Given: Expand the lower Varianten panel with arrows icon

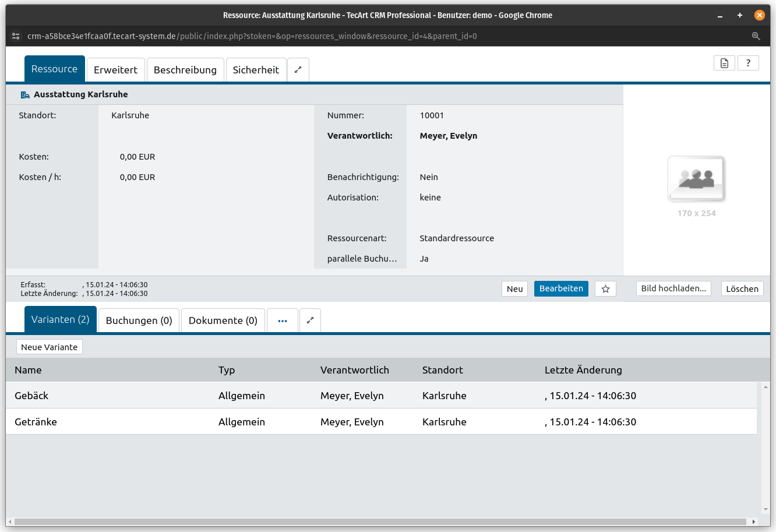Looking at the screenshot, I should tap(310, 320).
